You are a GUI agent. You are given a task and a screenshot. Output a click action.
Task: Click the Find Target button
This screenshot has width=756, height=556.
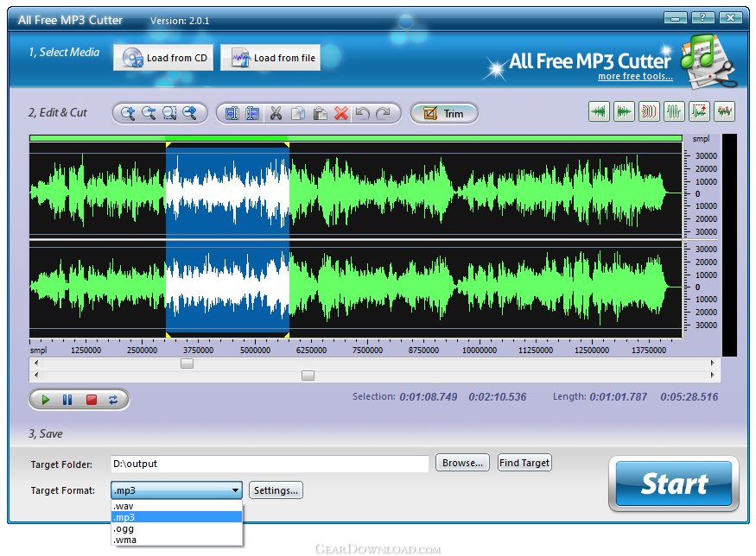[x=524, y=463]
